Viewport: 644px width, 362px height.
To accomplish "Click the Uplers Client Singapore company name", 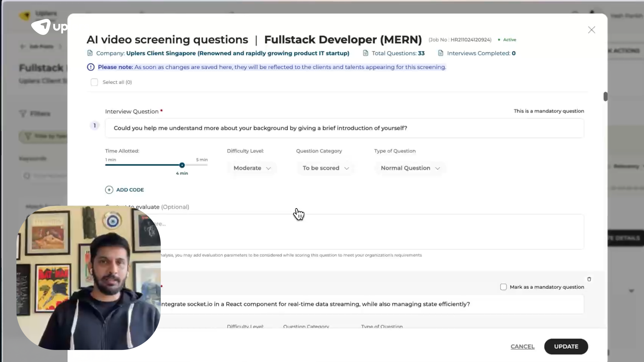I will pyautogui.click(x=238, y=53).
